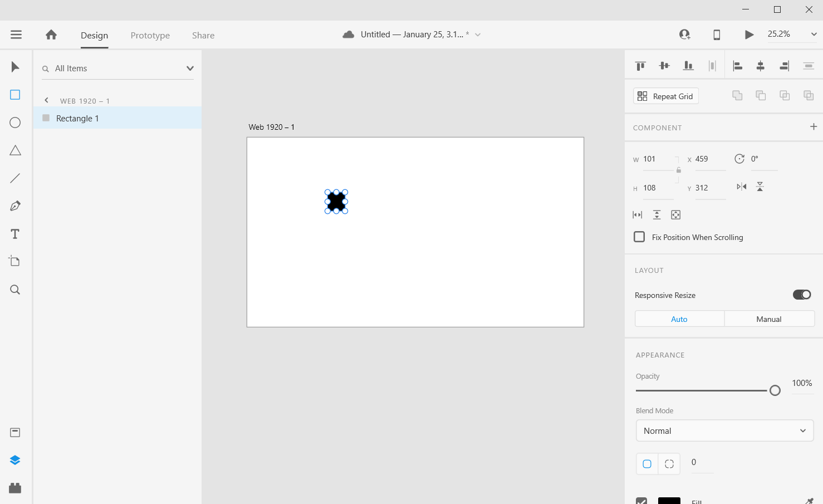
Task: Open the Blend Mode Normal dropdown
Action: pyautogui.click(x=724, y=430)
